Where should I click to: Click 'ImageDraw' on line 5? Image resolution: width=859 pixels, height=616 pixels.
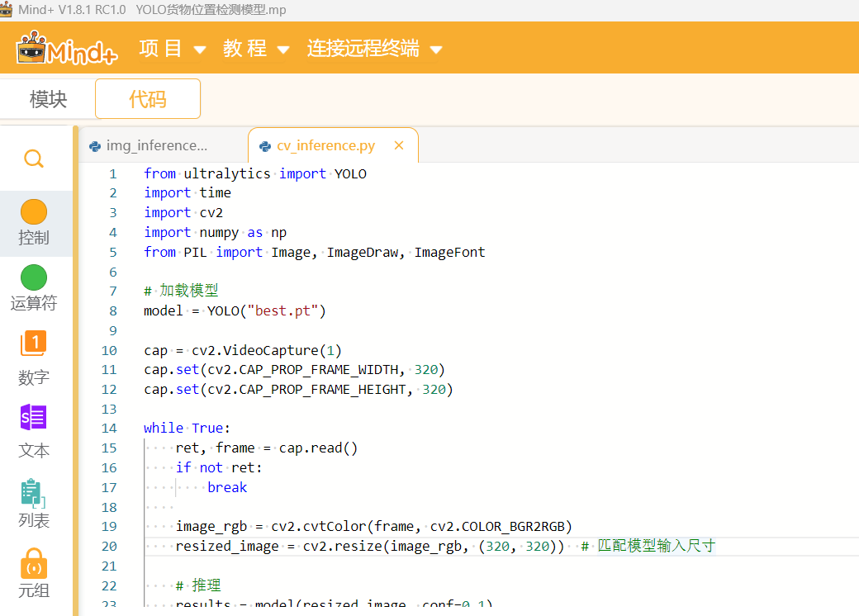pos(363,253)
